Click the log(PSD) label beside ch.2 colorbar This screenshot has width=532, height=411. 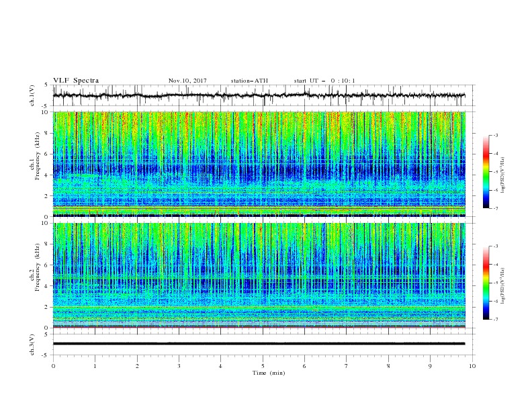503,286
